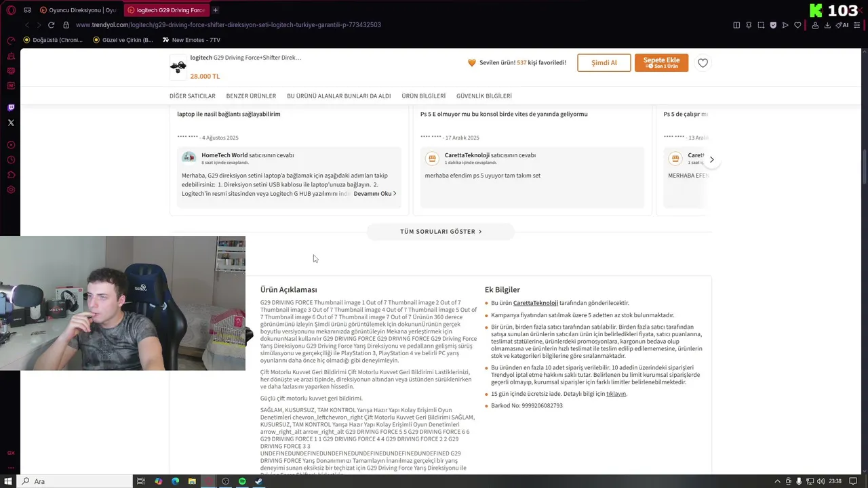Open sidebar history clock icon
Image resolution: width=868 pixels, height=488 pixels.
point(11,160)
